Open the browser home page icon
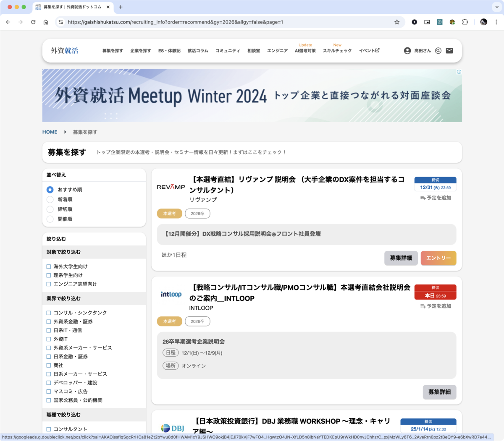Viewport: 504px width, 441px height. click(46, 22)
